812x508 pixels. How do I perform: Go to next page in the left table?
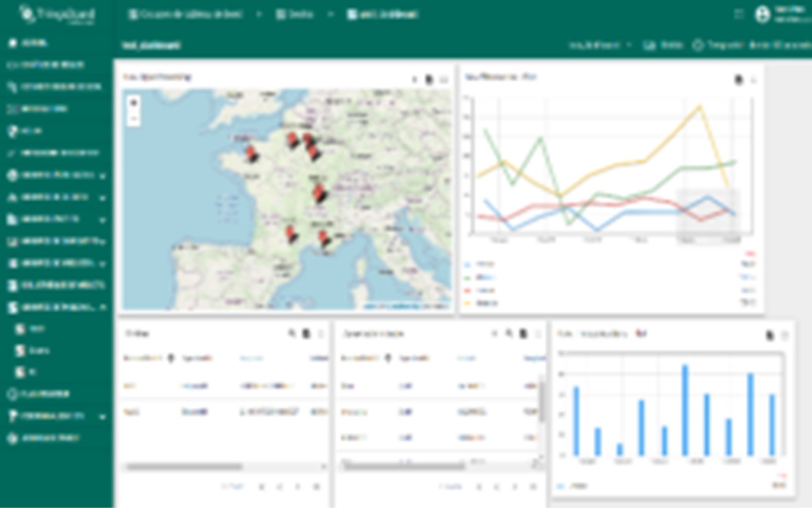click(x=298, y=487)
